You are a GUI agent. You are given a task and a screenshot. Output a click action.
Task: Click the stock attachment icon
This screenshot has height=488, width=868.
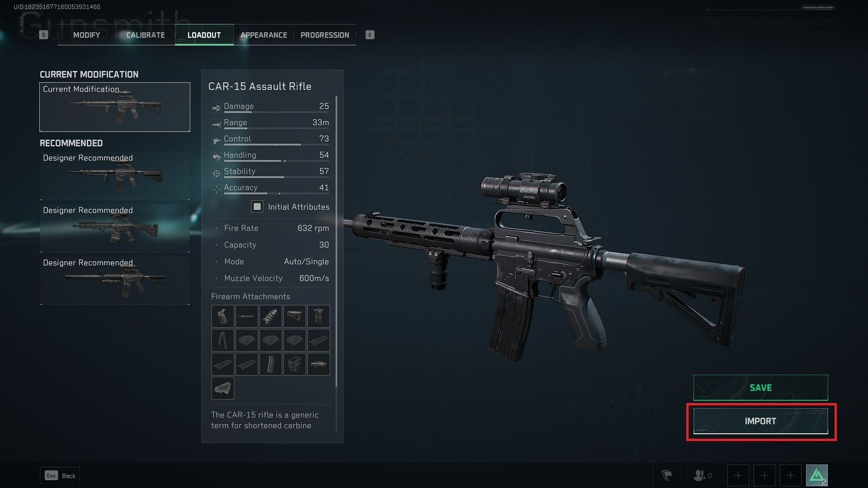pos(294,315)
